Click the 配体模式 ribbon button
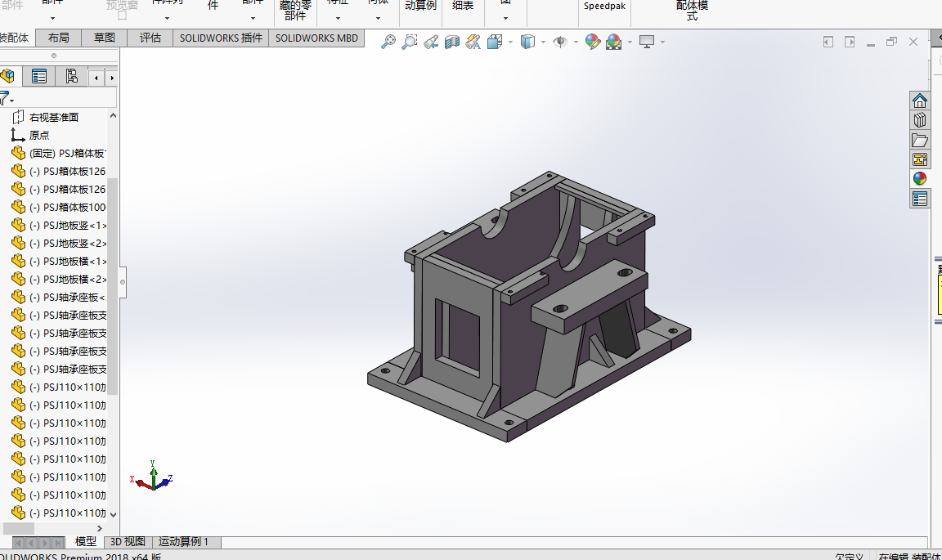Screen dimensions: 942x560 pyautogui.click(x=692, y=10)
